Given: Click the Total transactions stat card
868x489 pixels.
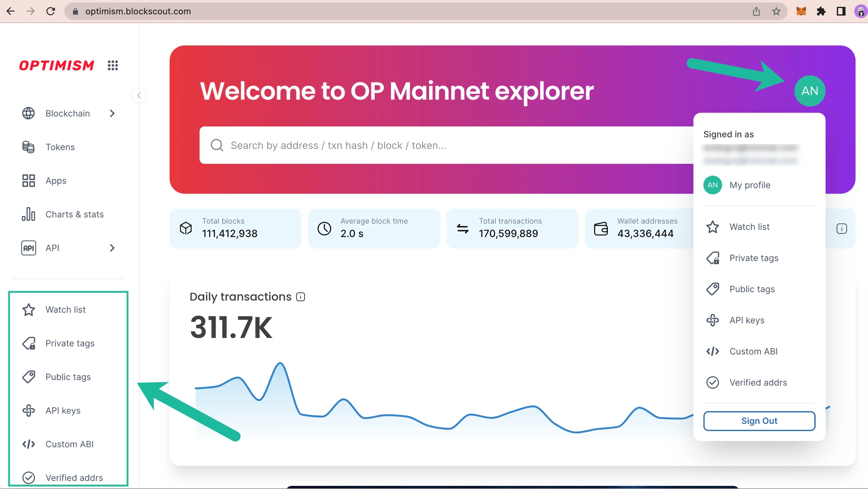Looking at the screenshot, I should tap(512, 229).
